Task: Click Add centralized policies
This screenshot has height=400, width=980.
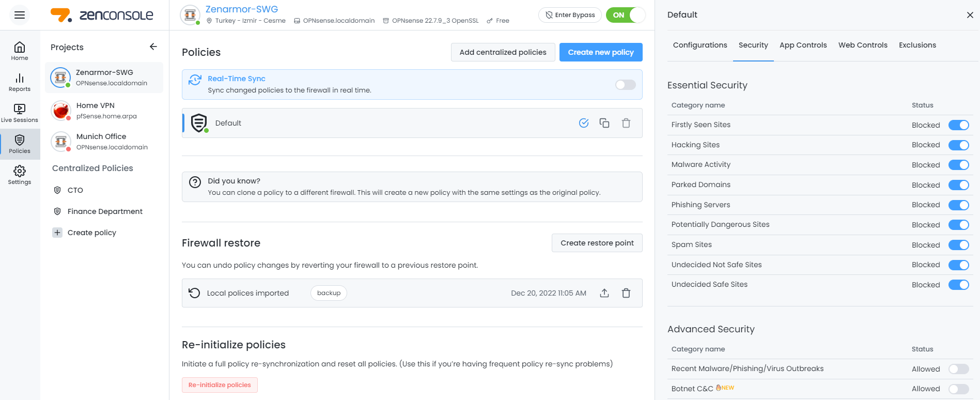Action: (503, 52)
